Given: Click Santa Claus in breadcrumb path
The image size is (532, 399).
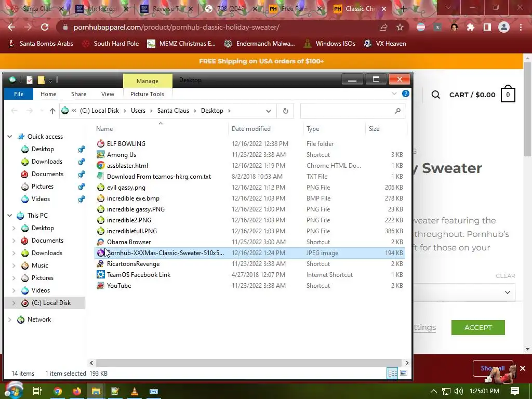Looking at the screenshot, I should [x=173, y=111].
